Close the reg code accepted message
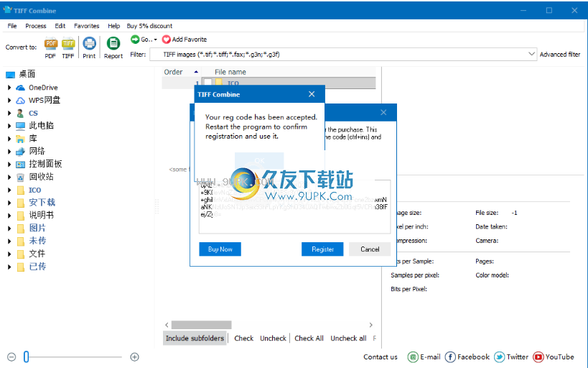This screenshot has width=588, height=368. click(x=312, y=94)
